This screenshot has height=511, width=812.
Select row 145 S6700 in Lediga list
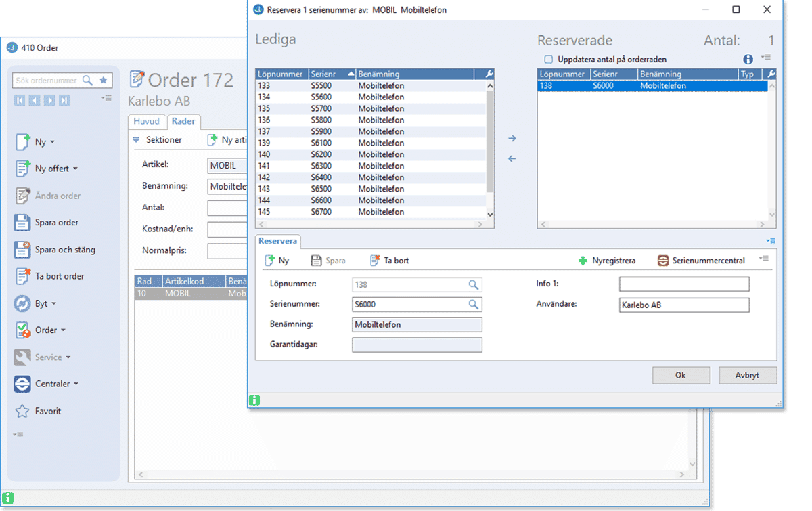[x=370, y=213]
